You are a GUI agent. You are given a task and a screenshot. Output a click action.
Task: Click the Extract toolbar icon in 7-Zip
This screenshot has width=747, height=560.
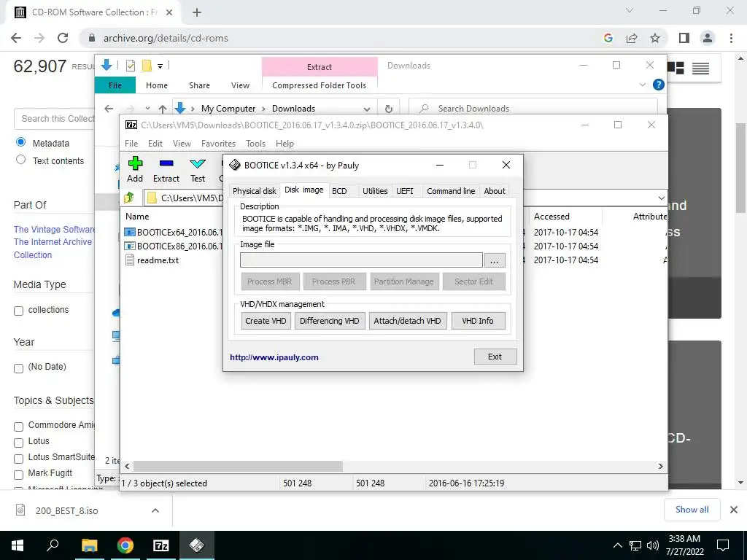tap(166, 164)
